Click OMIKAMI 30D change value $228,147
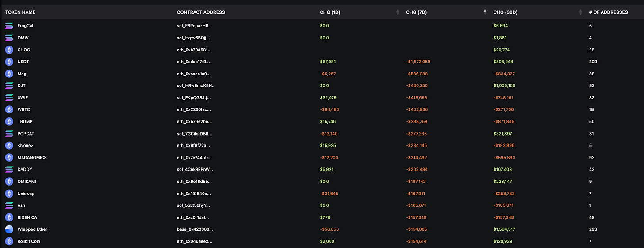Screen dimensions: 644x248 click(503, 181)
